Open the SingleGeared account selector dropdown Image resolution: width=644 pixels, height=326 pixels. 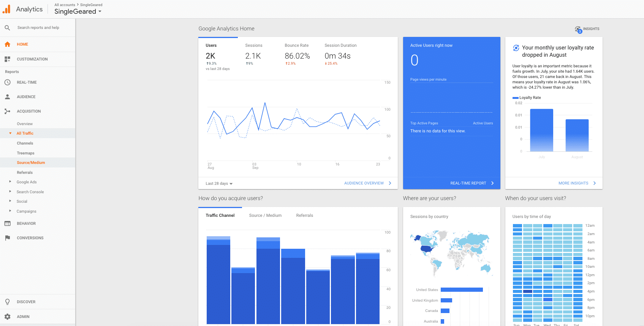[x=78, y=11]
